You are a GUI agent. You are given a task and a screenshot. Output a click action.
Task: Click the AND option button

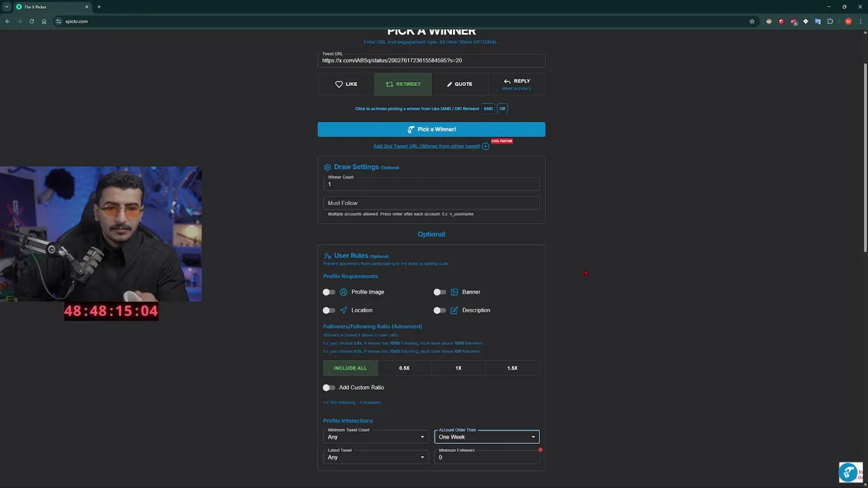tap(488, 108)
